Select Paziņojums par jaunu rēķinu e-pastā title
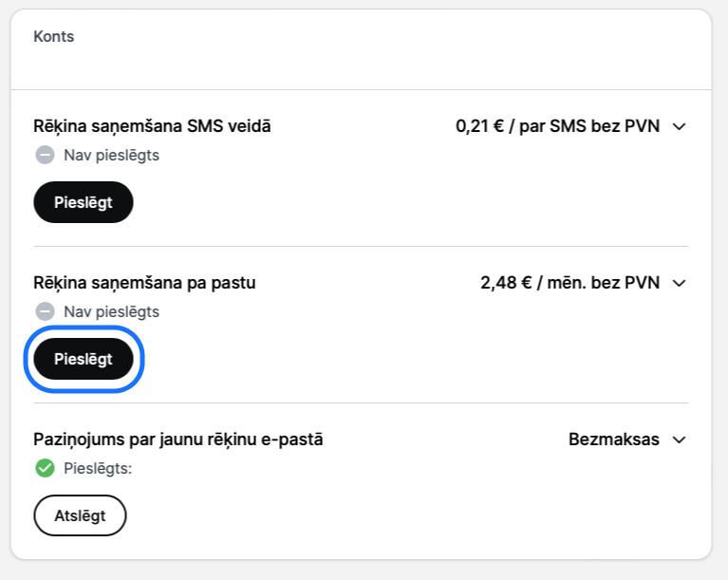 (178, 440)
